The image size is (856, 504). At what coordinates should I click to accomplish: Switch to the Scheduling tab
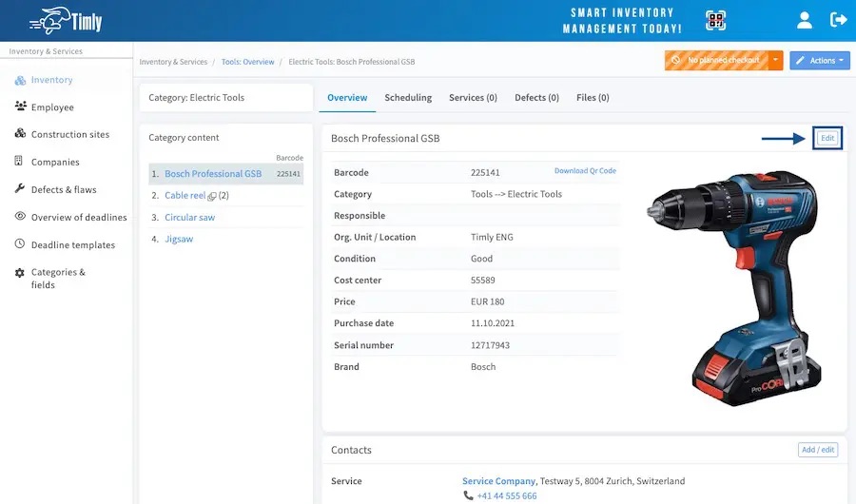pyautogui.click(x=408, y=98)
